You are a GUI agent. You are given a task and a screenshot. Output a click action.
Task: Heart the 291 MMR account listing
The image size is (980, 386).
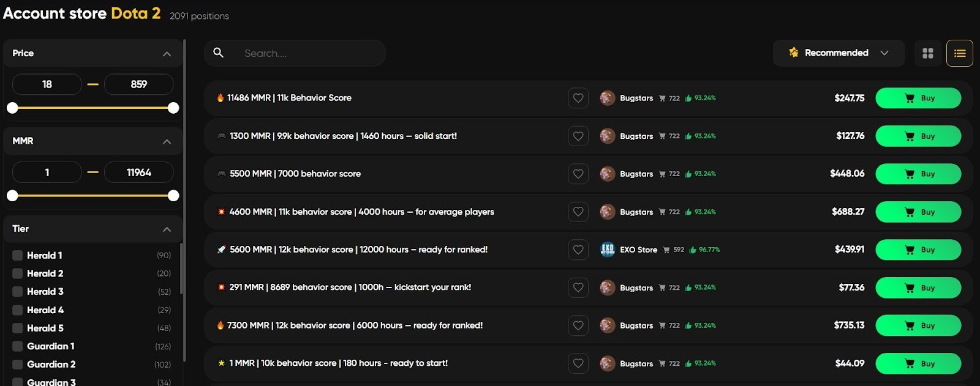coord(578,288)
